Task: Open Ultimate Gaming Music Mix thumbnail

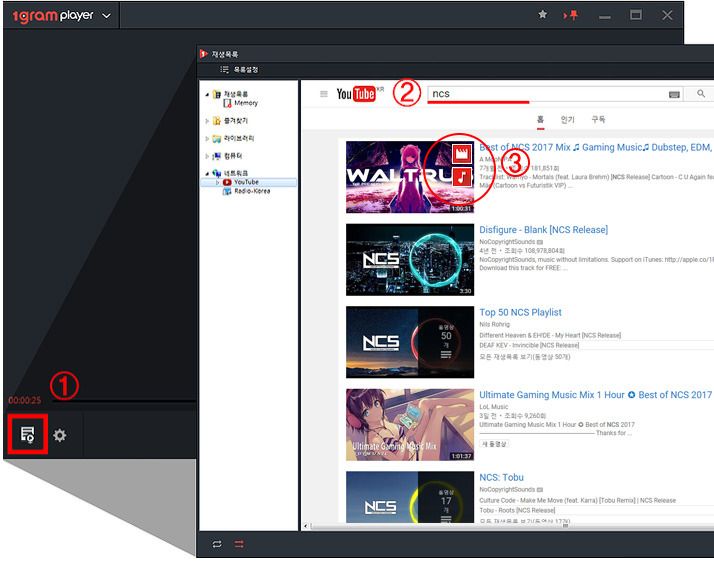Action: [410, 424]
